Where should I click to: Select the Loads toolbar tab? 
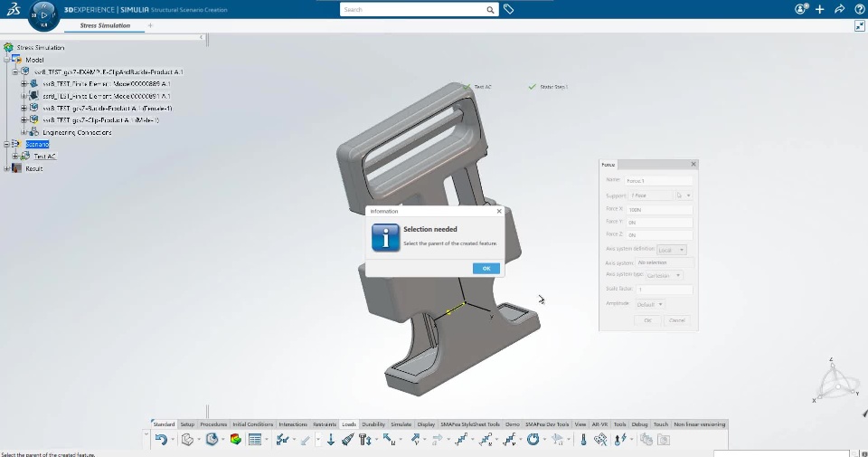[349, 424]
